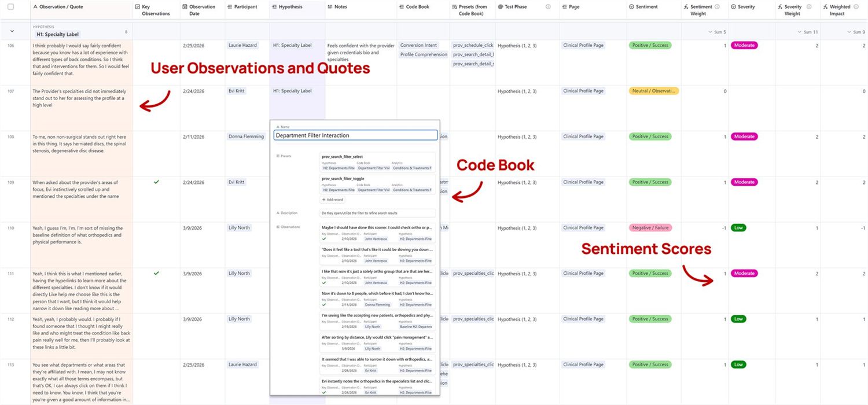Image resolution: width=868 pixels, height=405 pixels.
Task: Open Conversion Intent code book chip
Action: click(418, 45)
